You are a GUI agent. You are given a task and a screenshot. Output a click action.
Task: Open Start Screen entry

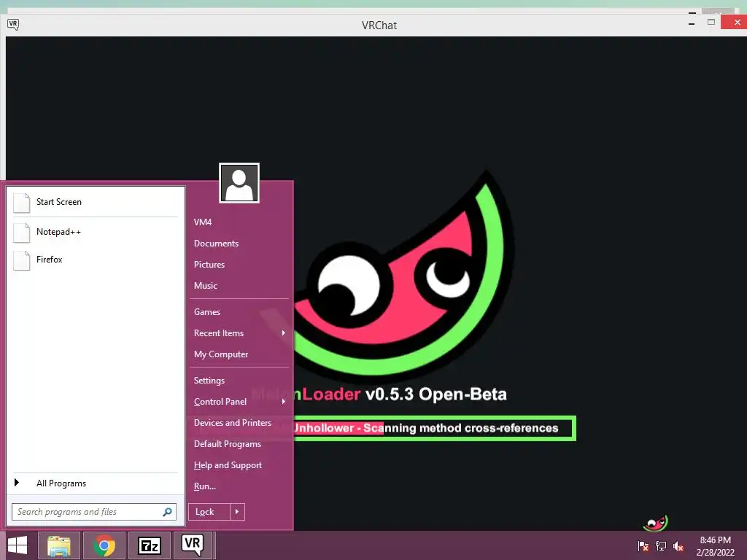(x=59, y=202)
